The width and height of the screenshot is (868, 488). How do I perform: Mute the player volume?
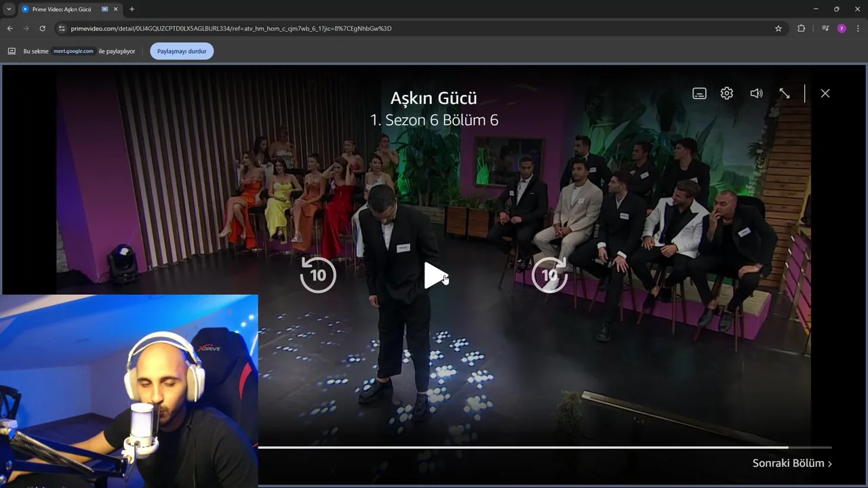[756, 94]
